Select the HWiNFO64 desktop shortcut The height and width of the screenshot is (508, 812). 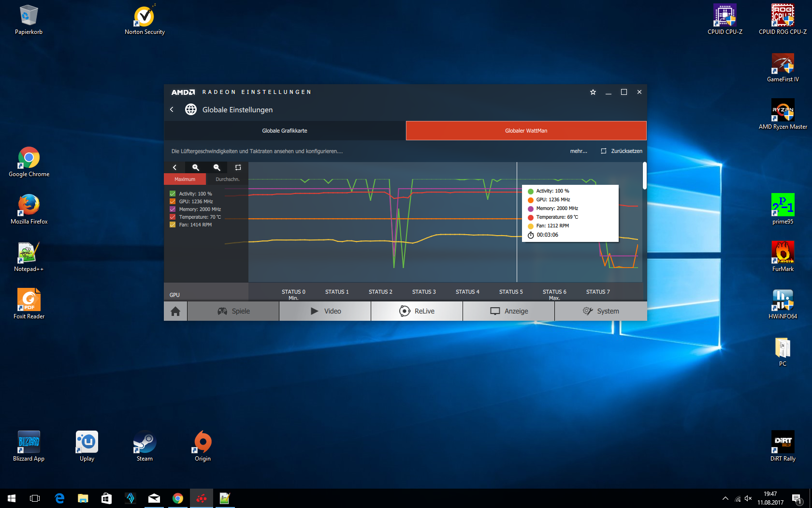click(x=783, y=304)
